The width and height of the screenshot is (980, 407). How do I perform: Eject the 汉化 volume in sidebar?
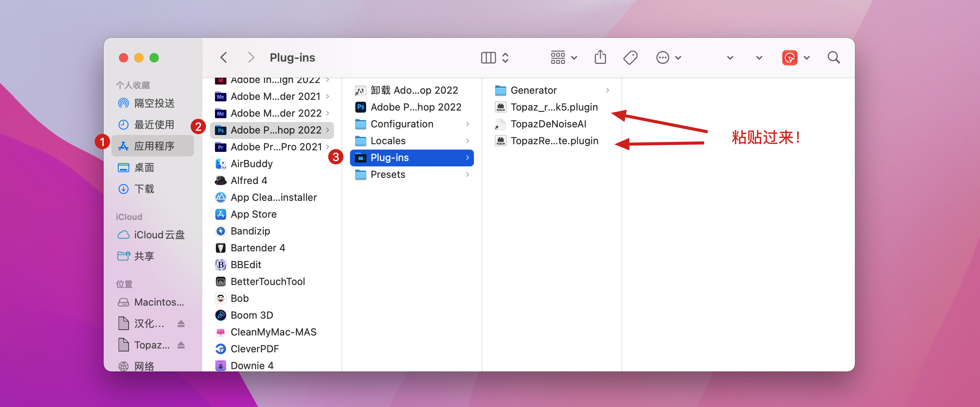[181, 324]
